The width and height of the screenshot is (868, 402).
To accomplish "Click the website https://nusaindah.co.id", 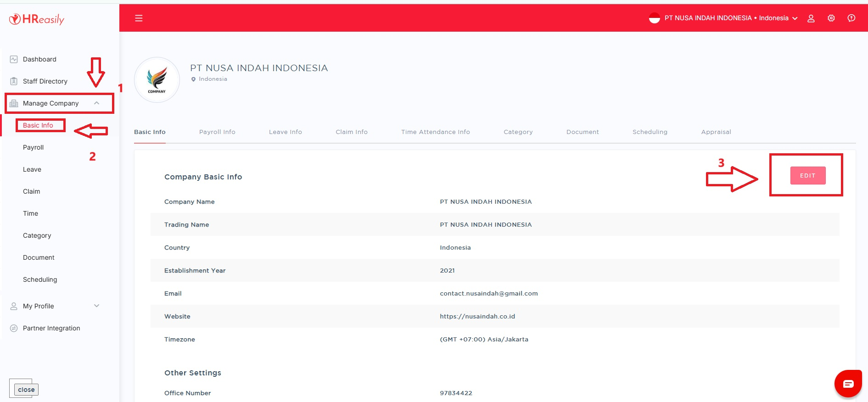I will pyautogui.click(x=477, y=317).
